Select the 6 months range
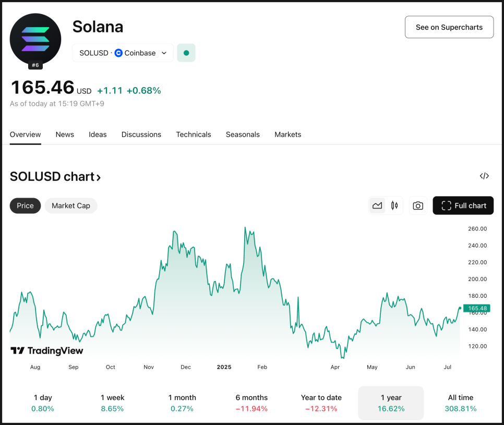The image size is (504, 425). [251, 403]
